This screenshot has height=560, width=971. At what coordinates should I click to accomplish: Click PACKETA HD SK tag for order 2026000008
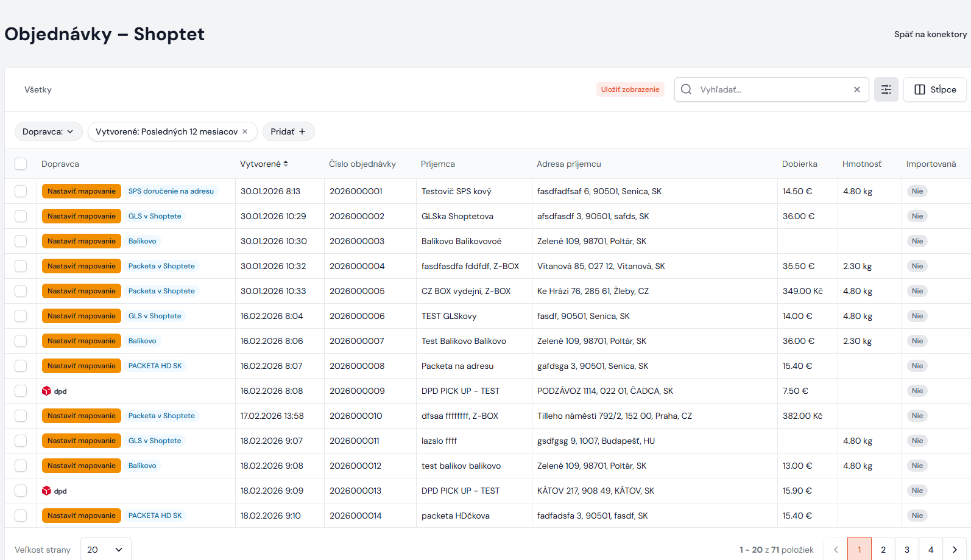click(x=155, y=366)
